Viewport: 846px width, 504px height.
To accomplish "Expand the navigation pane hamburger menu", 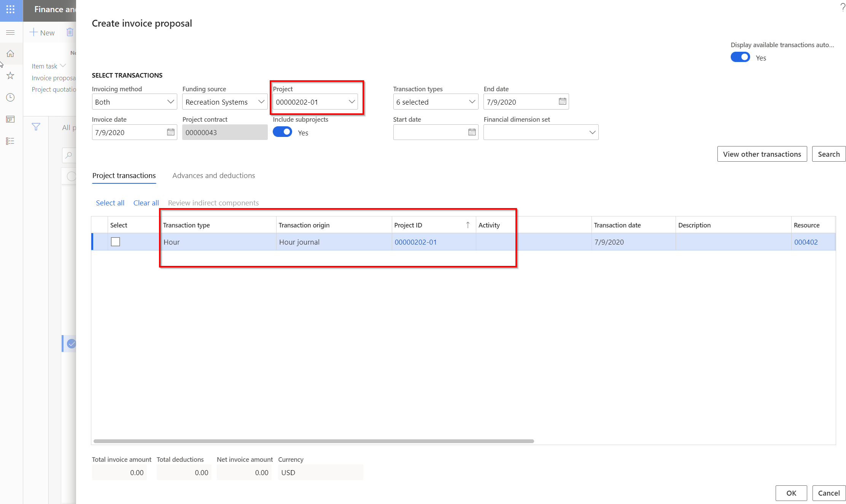I will 11,32.
